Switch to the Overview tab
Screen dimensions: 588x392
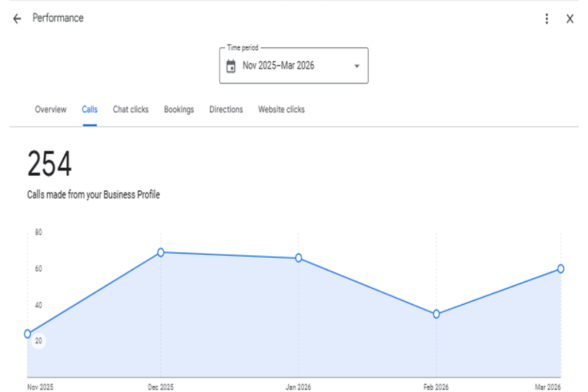coord(51,110)
